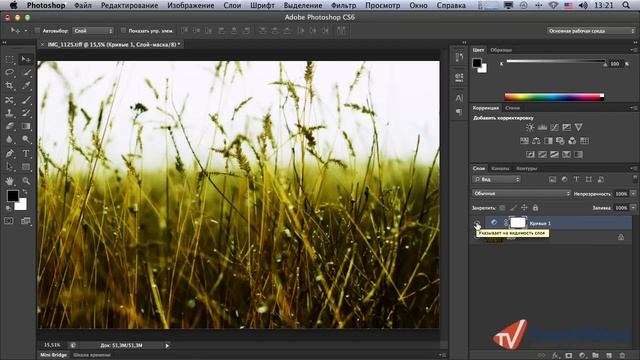Image resolution: width=640 pixels, height=360 pixels.
Task: Add a Channel Mixer adjustment
Action: tap(572, 141)
